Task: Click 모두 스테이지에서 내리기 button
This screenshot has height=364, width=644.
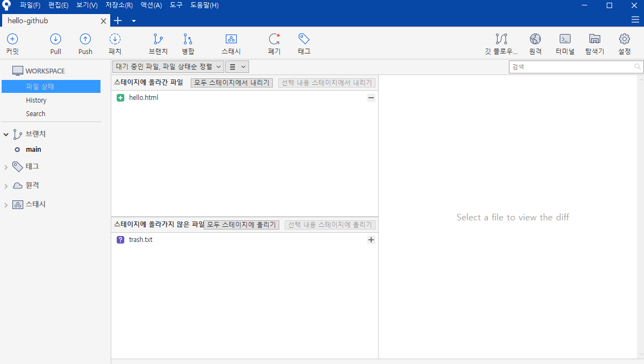Action: tap(232, 83)
